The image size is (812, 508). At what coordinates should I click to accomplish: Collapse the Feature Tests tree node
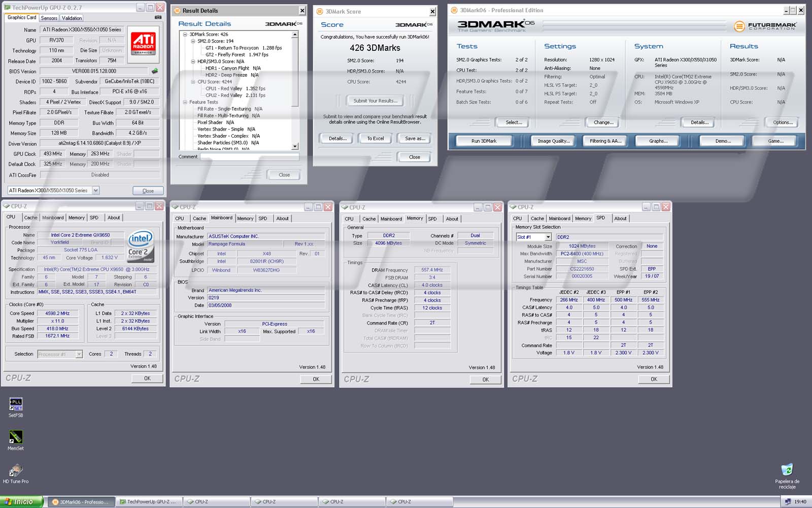click(x=185, y=102)
